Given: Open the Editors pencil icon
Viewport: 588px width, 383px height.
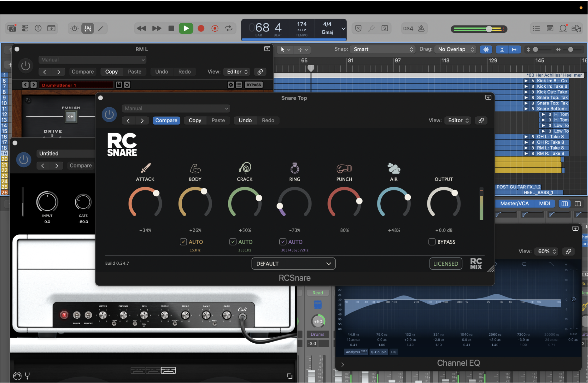Looking at the screenshot, I should (x=101, y=28).
